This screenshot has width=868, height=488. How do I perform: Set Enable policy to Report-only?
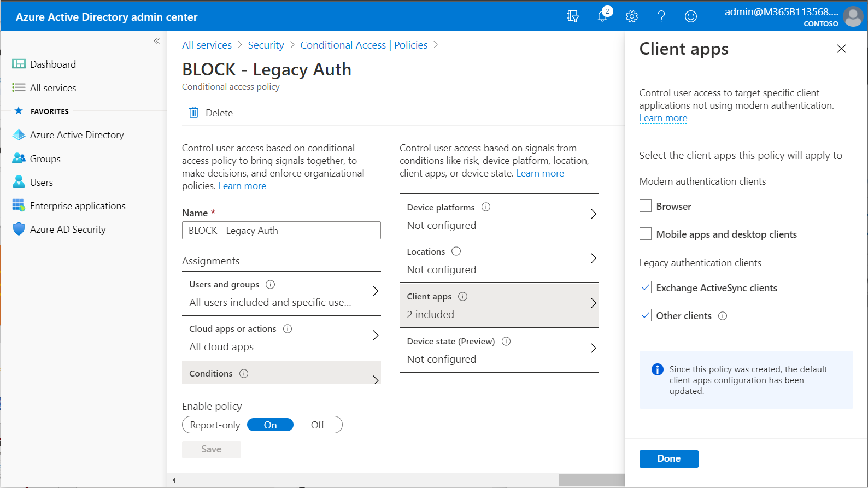tap(215, 425)
